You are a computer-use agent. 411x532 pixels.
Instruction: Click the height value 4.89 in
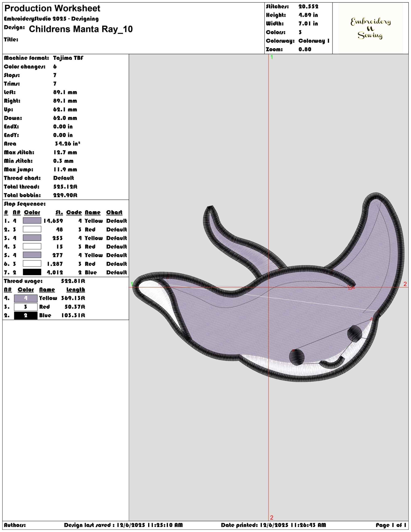pyautogui.click(x=308, y=15)
